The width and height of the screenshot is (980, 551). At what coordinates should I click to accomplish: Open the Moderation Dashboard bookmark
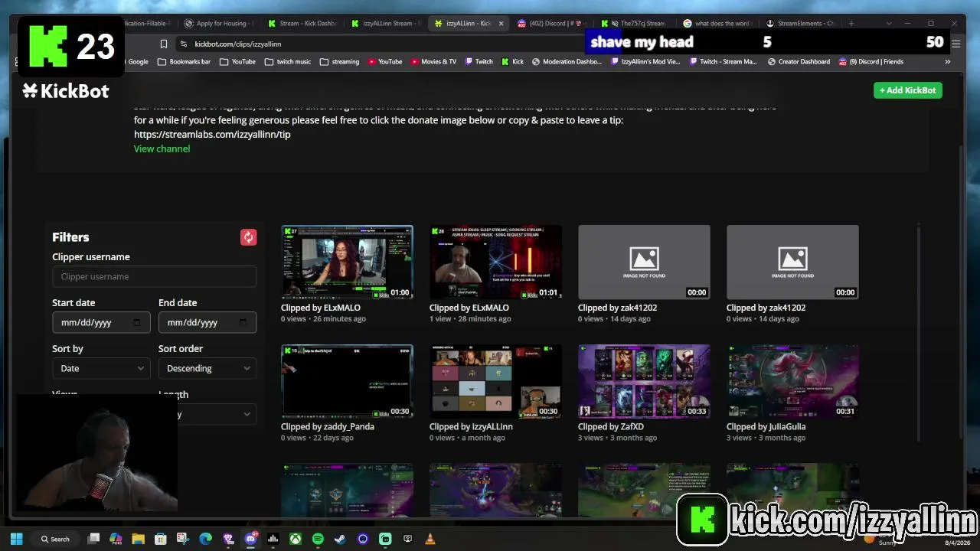567,62
